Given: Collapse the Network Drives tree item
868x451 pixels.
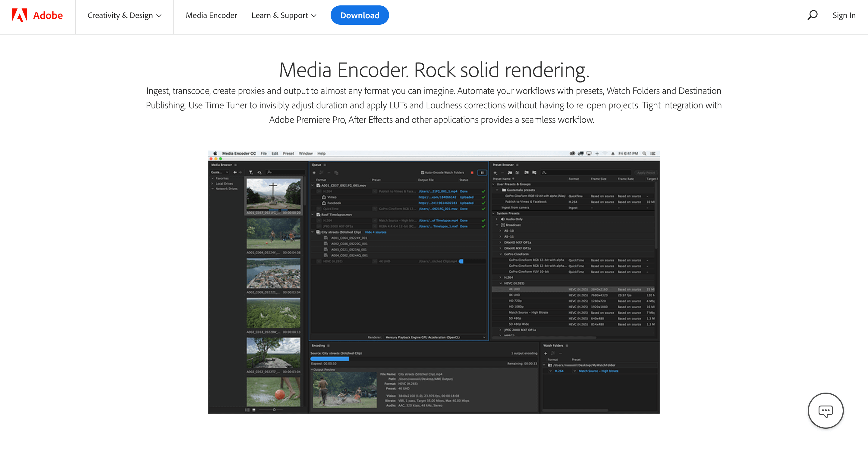Looking at the screenshot, I should (212, 189).
